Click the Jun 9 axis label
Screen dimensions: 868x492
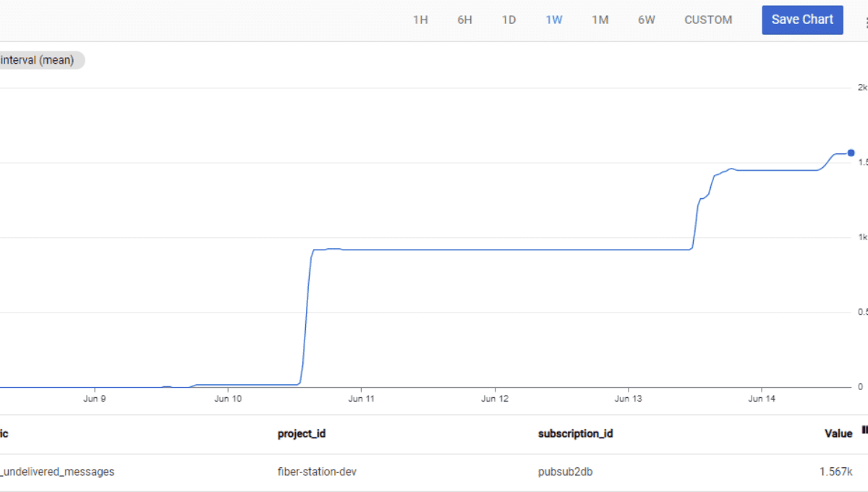coord(95,399)
